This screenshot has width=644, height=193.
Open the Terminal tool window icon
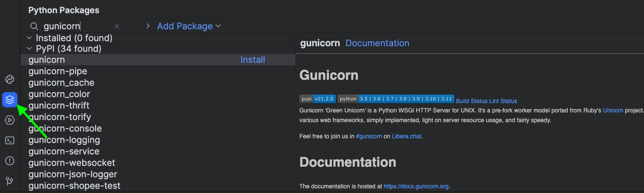click(x=10, y=140)
